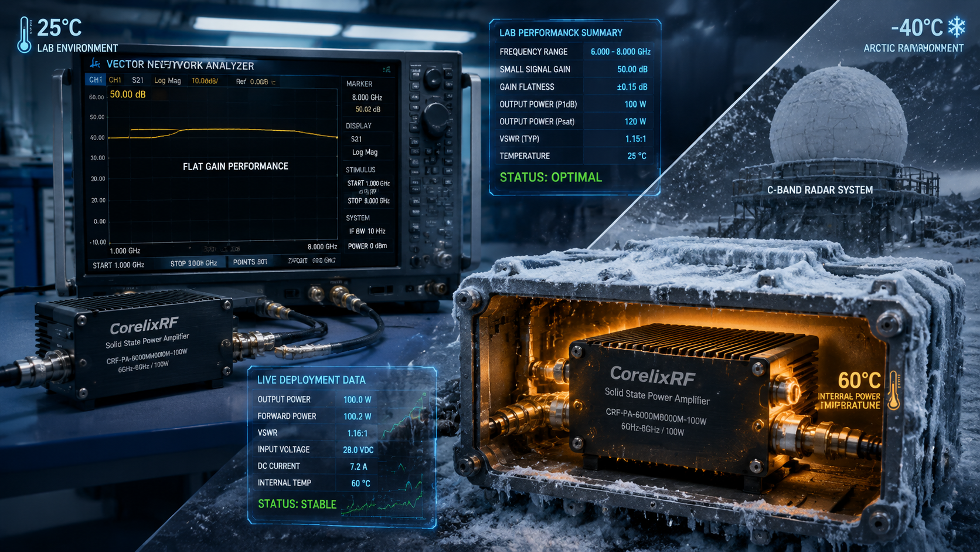Click the CorelixRF logo on the lab bench amplifier
This screenshot has width=980, height=552.
pyautogui.click(x=144, y=326)
